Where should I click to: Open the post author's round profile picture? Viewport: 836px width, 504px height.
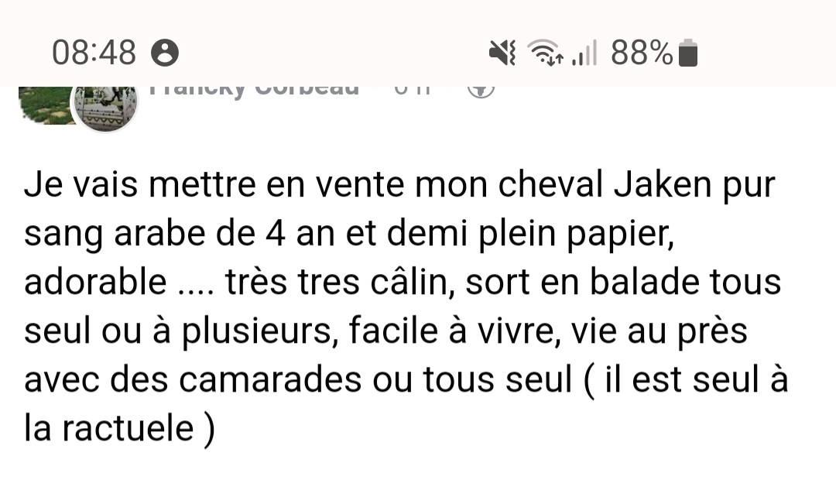(x=104, y=107)
